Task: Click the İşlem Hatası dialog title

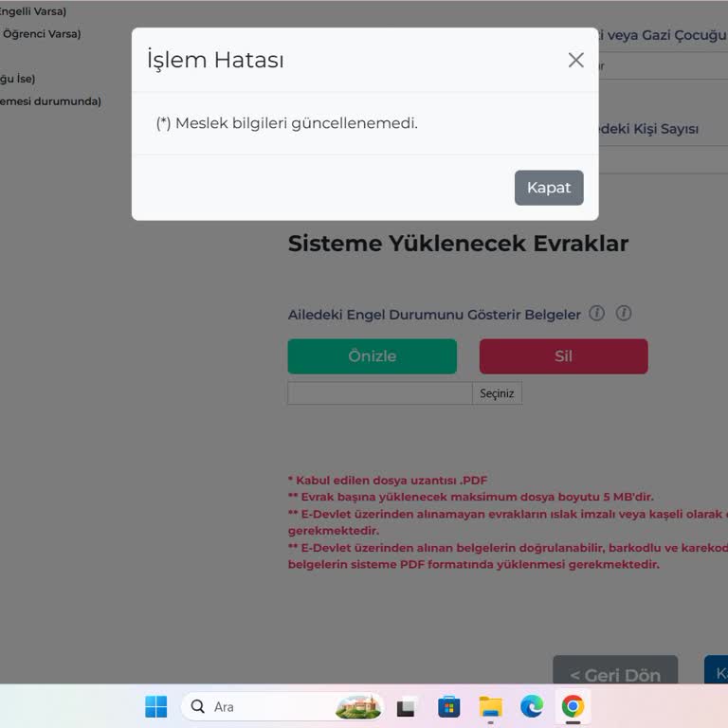Action: [215, 60]
